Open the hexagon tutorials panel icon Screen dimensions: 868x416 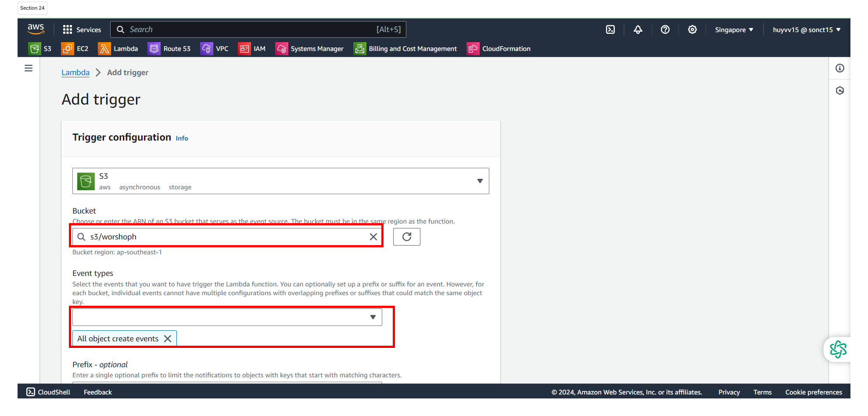840,90
